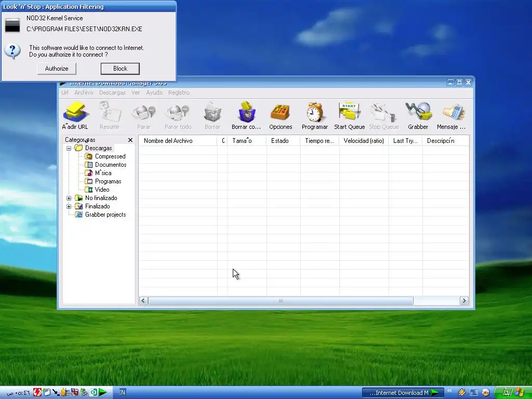The height and width of the screenshot is (399, 532).
Task: Open the Registro menu
Action: [x=179, y=92]
